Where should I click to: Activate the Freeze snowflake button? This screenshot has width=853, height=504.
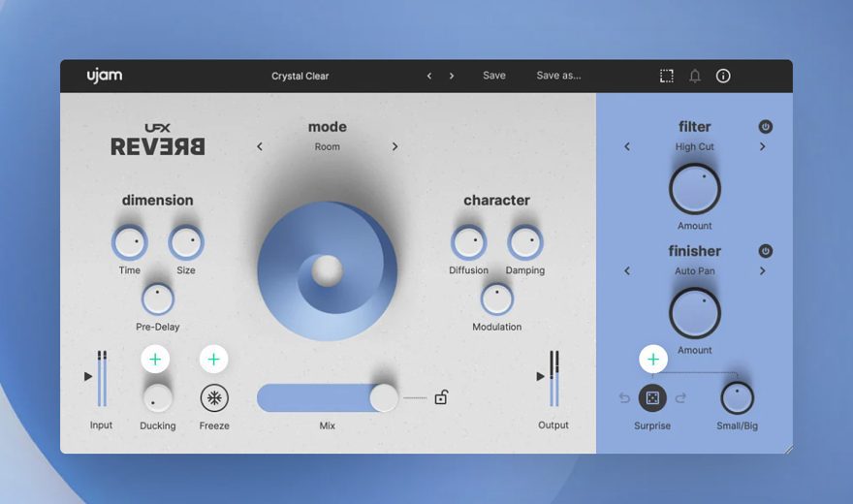[x=214, y=398]
